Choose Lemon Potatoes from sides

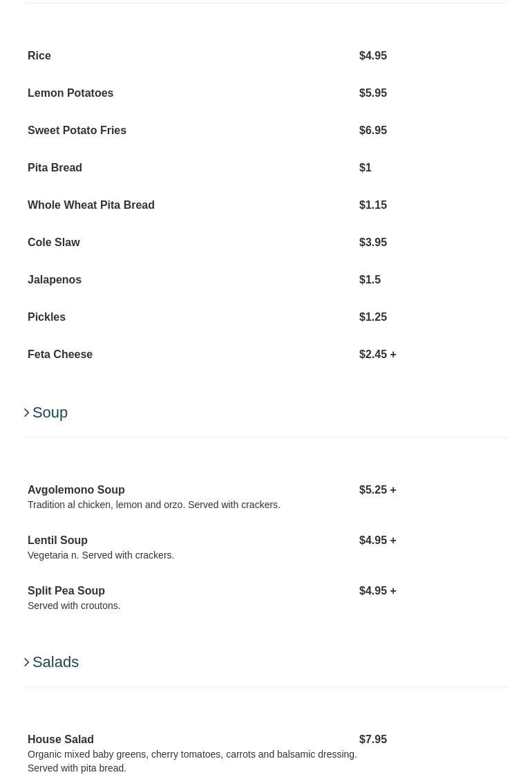pos(70,93)
